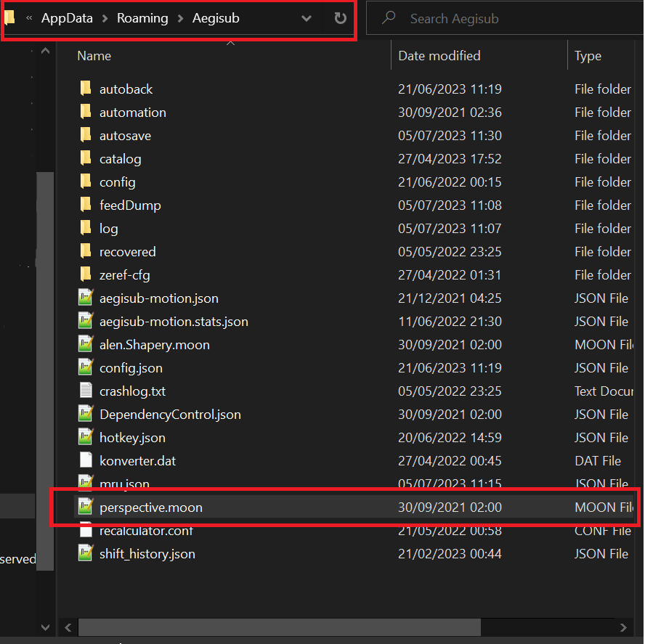Click the hotkey.json file icon
Image resolution: width=645 pixels, height=644 pixels.
(x=86, y=438)
